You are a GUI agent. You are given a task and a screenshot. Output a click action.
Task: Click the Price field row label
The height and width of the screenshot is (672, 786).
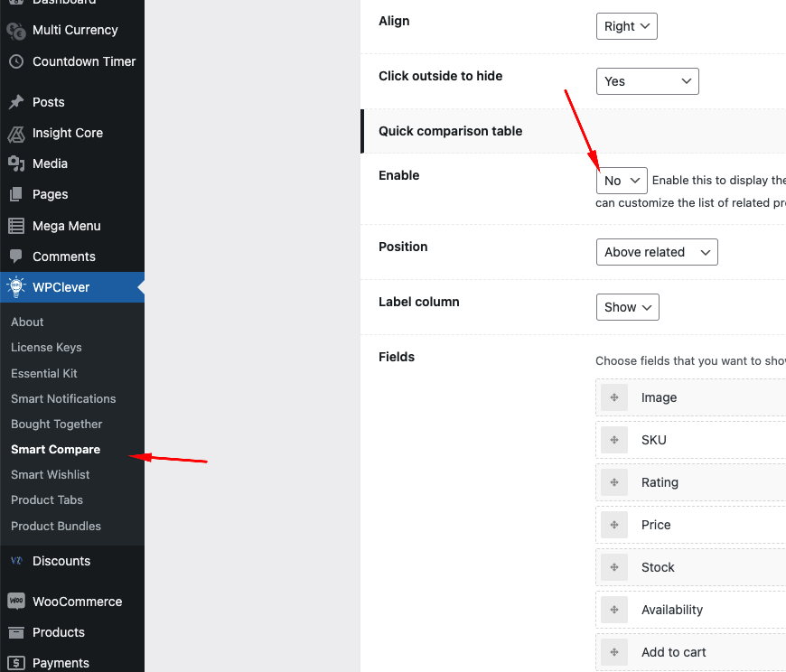[x=656, y=525]
